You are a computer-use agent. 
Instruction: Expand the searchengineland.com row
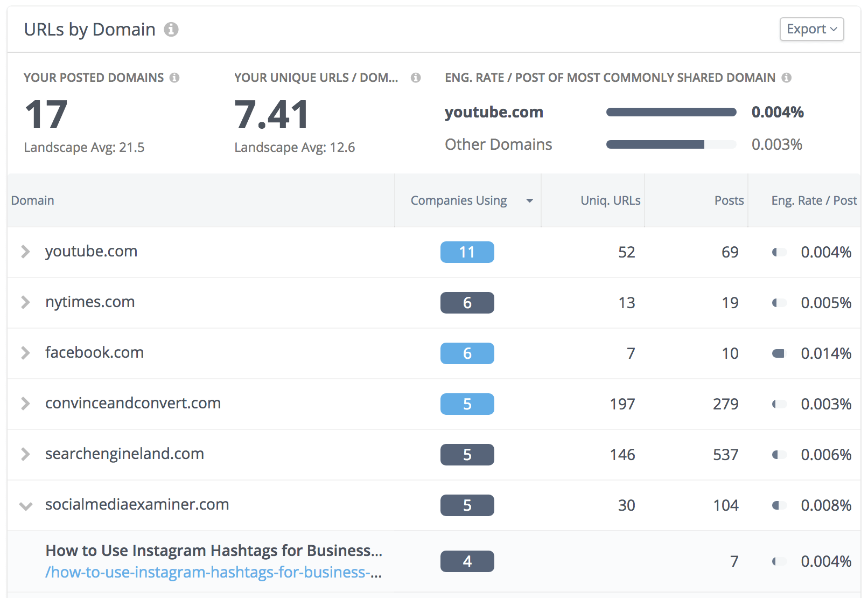click(x=25, y=454)
